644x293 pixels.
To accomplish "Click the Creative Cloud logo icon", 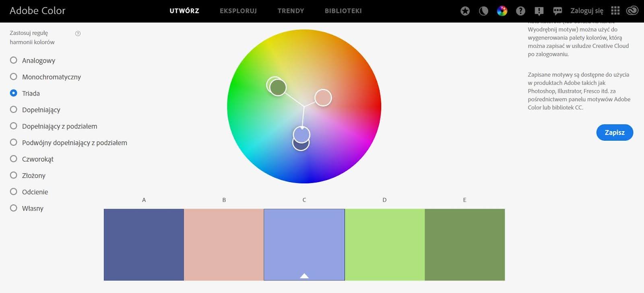I will click(632, 11).
